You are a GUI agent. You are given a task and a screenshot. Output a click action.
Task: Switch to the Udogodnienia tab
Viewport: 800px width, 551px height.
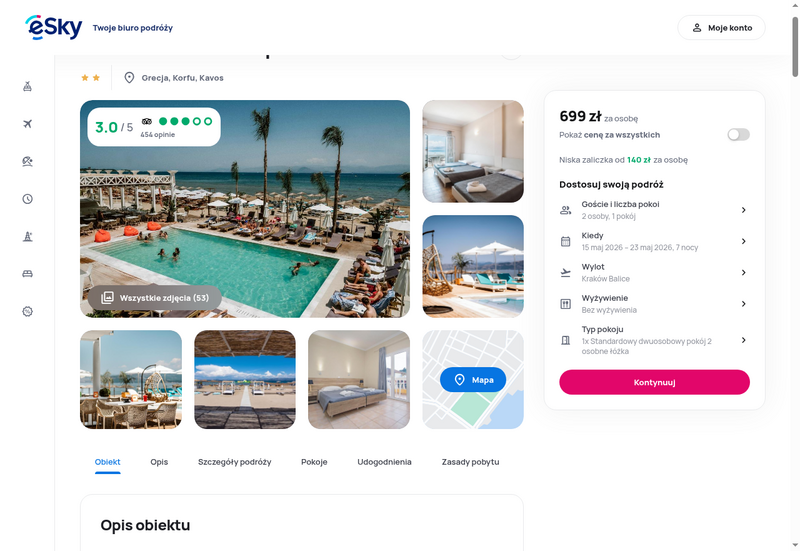click(384, 462)
